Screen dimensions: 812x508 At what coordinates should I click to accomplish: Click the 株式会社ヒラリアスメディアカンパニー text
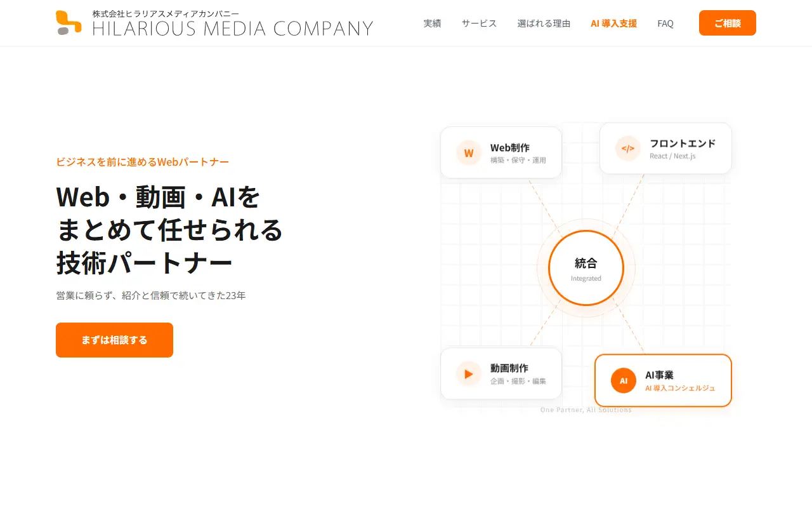pos(166,13)
